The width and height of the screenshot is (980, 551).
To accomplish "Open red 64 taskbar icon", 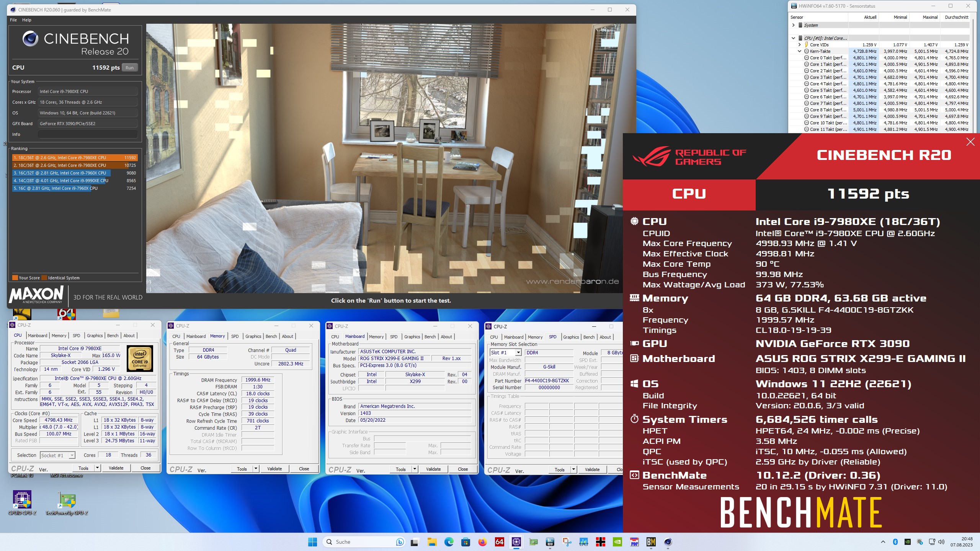I will [x=499, y=542].
